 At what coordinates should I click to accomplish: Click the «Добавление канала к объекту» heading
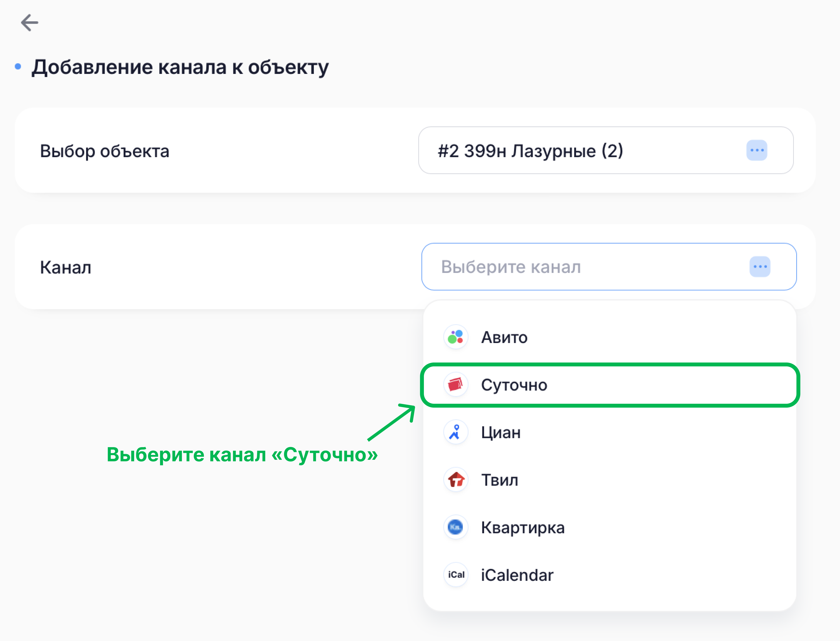(180, 67)
